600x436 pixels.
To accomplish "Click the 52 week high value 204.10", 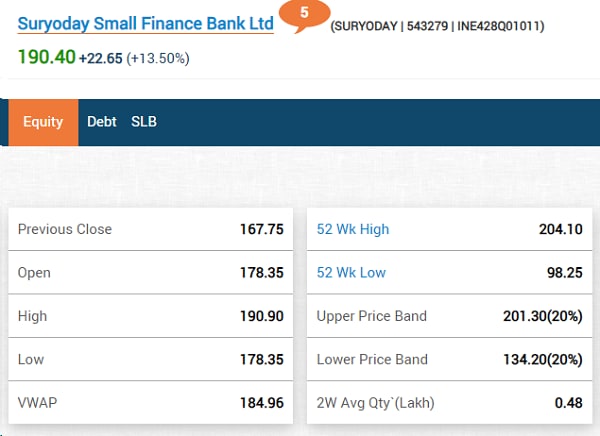I will point(560,229).
